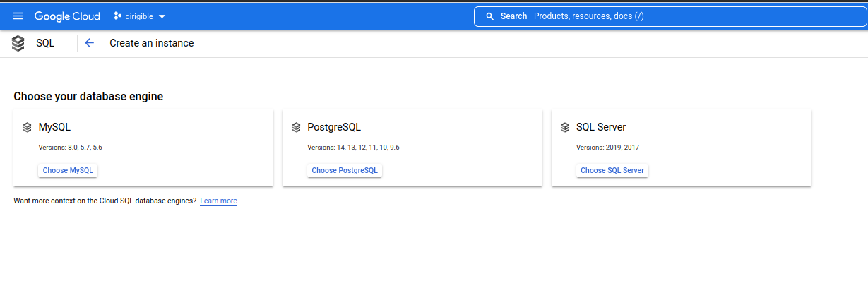Choose MySQL as database engine
Viewport: 868px width, 281px height.
[x=68, y=170]
